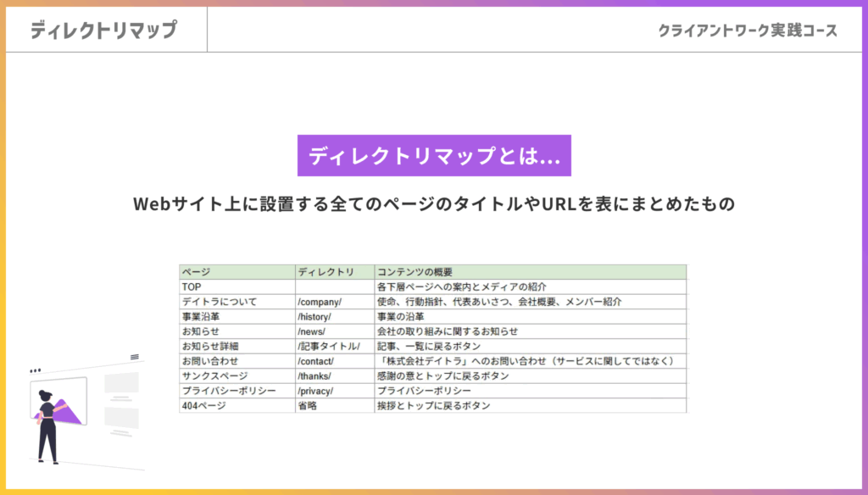Click the /history/ directory cell

316,316
